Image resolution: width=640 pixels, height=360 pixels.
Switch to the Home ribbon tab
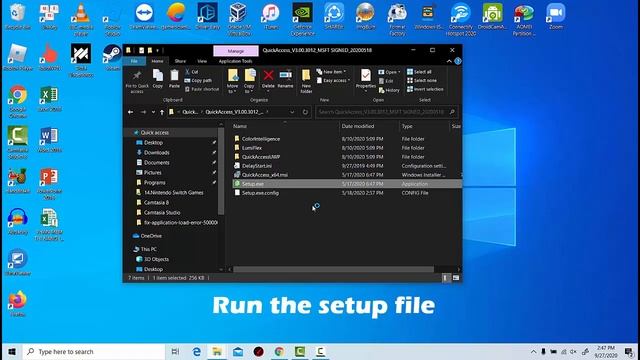[157, 61]
